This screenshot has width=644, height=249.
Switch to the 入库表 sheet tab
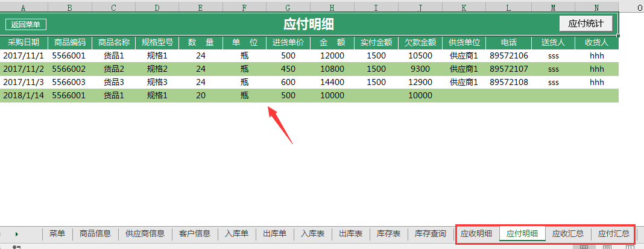point(312,234)
